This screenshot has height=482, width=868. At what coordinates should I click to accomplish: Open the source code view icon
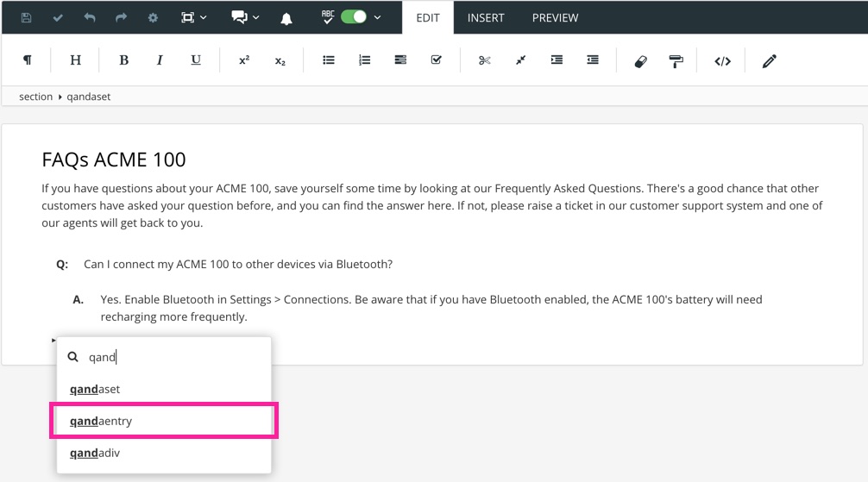tap(722, 60)
